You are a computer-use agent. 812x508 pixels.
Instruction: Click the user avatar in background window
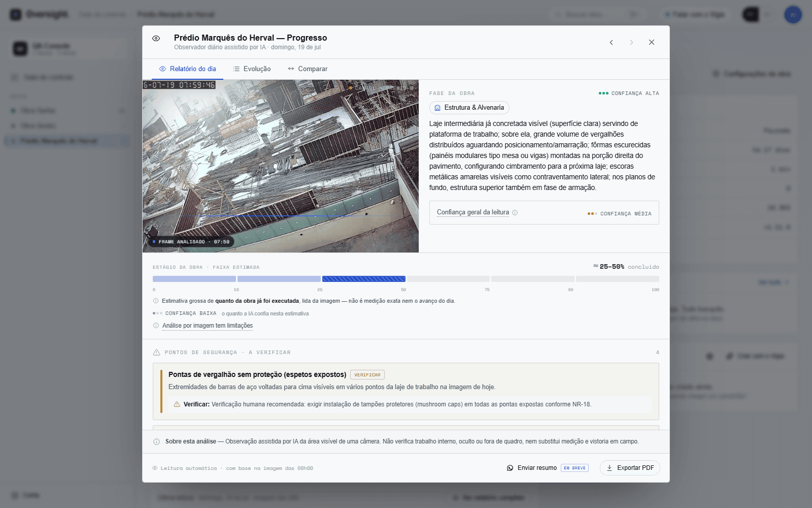tap(793, 14)
